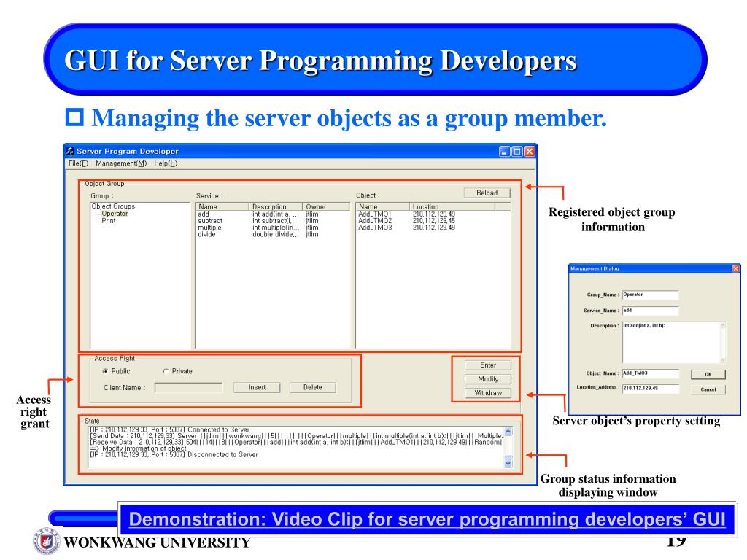Screen dimensions: 747x560
Task: Select the Add_TMO2 object row
Action: click(x=433, y=221)
